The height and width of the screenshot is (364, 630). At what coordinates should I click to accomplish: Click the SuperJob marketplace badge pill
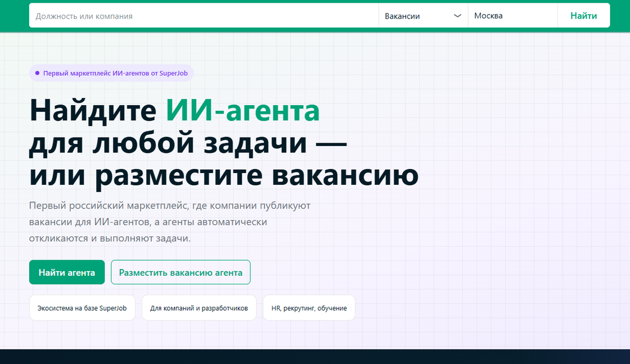(111, 73)
